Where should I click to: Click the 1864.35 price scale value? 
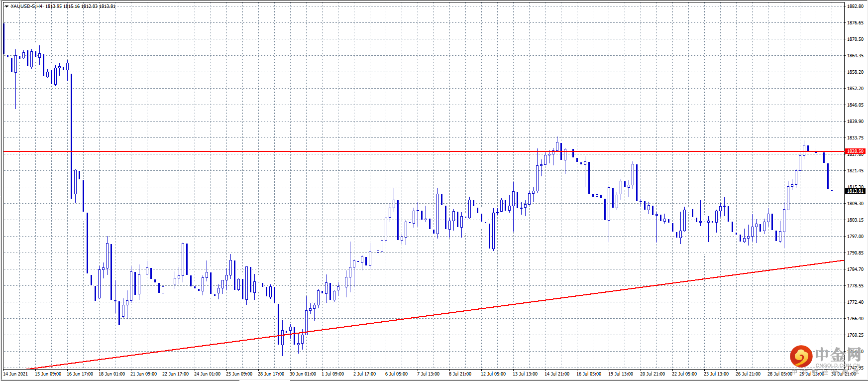(856, 56)
